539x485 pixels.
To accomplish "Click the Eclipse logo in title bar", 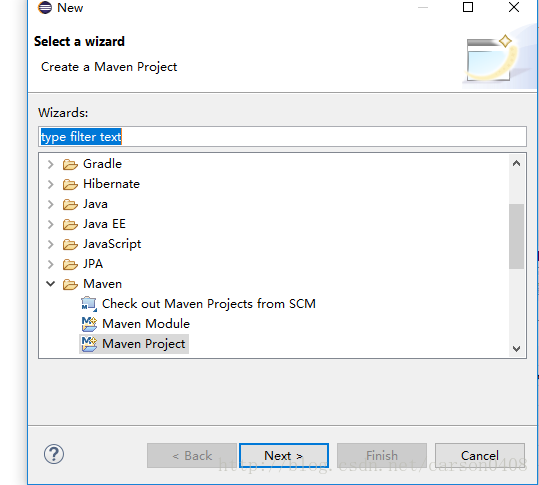I will click(45, 7).
